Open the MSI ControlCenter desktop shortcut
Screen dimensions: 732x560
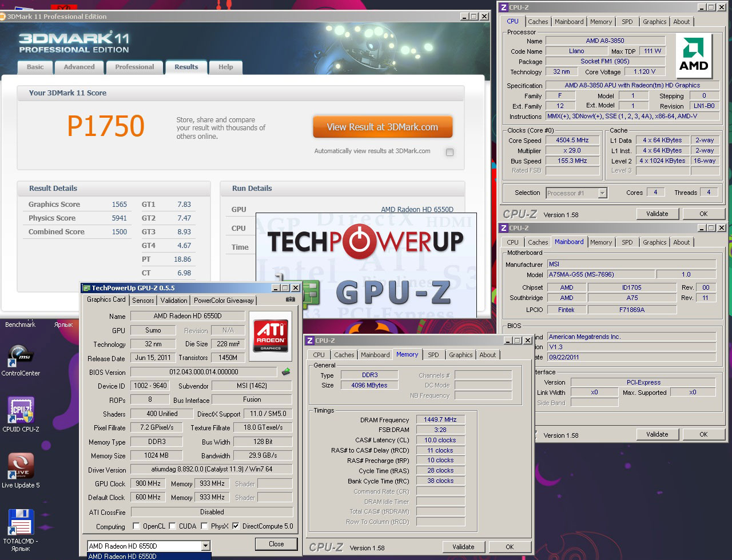pos(21,360)
